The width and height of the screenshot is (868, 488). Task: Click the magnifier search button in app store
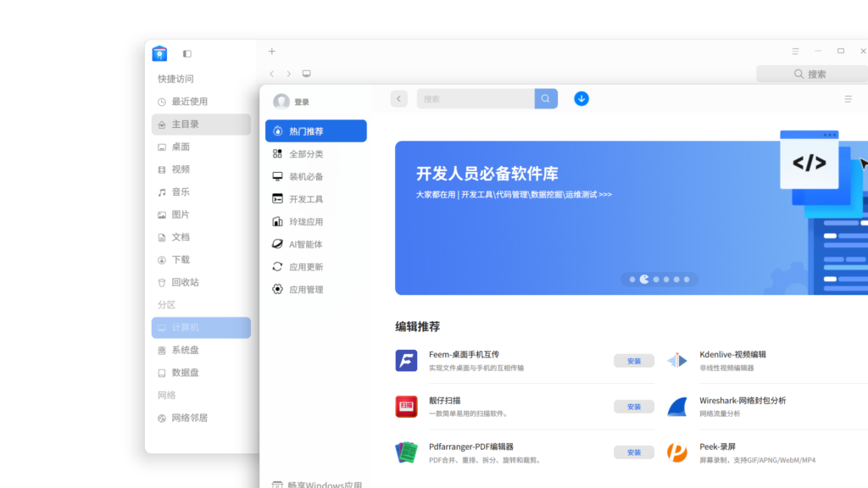click(x=546, y=99)
